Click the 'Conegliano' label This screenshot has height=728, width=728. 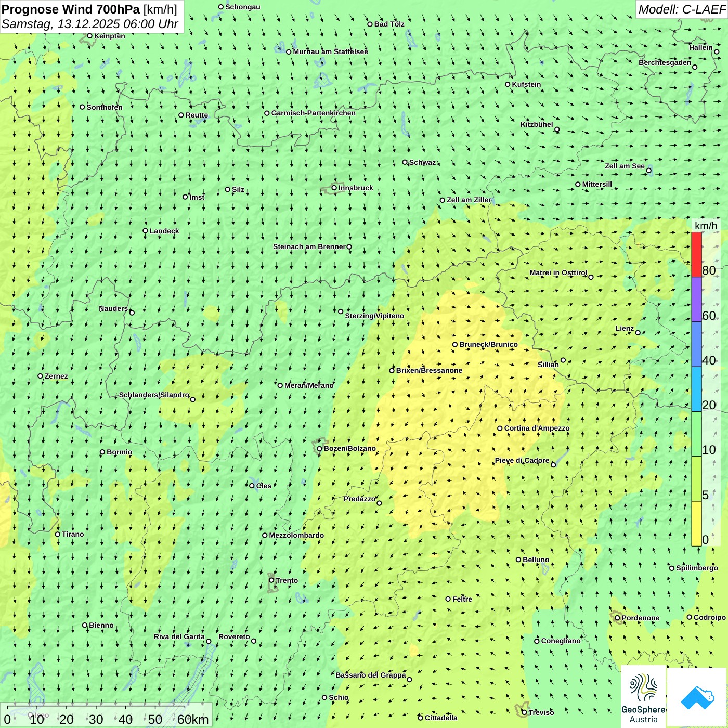tap(561, 641)
